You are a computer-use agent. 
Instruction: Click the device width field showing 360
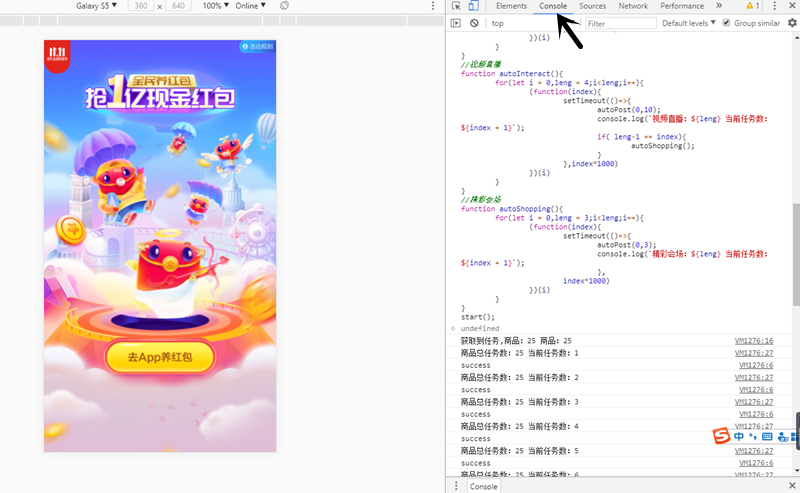coord(141,6)
